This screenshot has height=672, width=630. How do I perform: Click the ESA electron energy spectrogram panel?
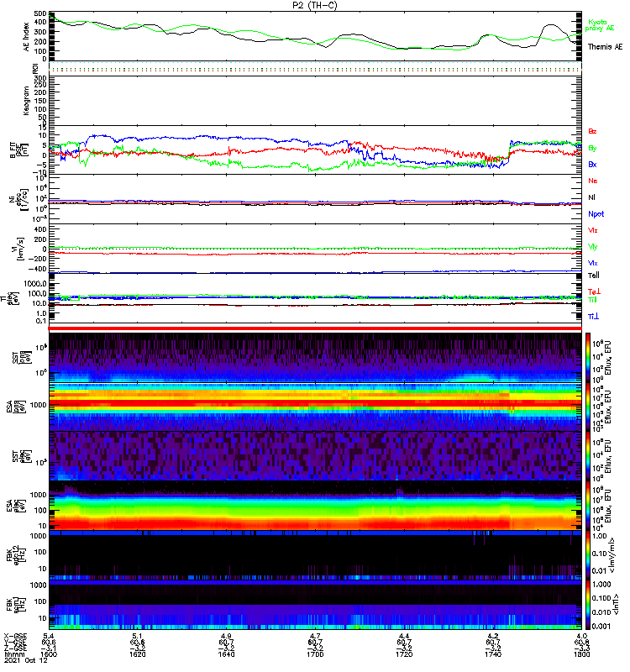315,506
